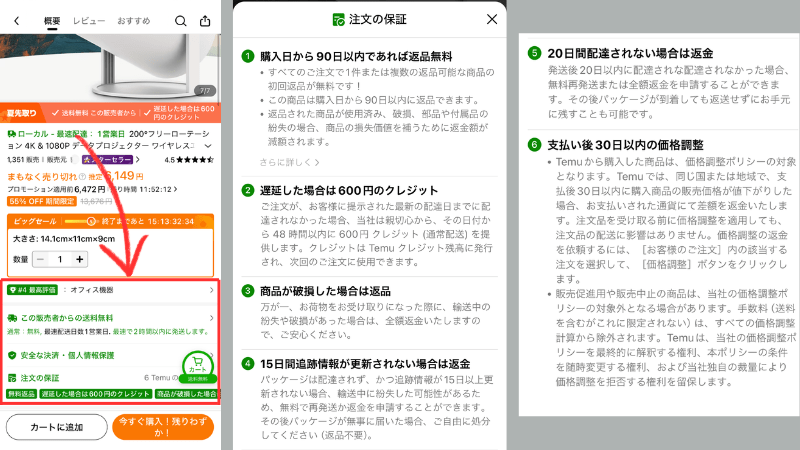Tap the share icon beside search
800x450 pixels.
pyautogui.click(x=205, y=21)
